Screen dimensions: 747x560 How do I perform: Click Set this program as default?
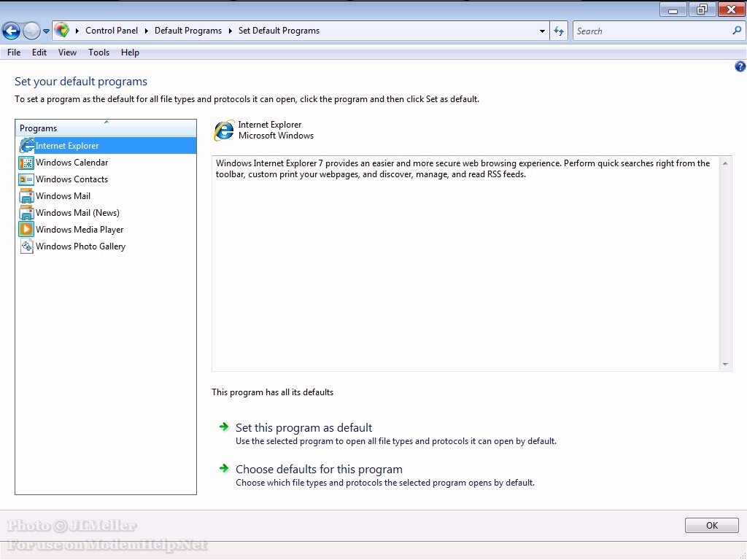(x=304, y=427)
